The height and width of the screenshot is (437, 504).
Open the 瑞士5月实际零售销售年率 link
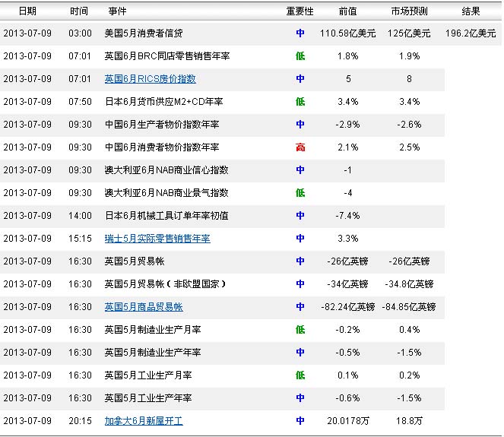tap(157, 239)
